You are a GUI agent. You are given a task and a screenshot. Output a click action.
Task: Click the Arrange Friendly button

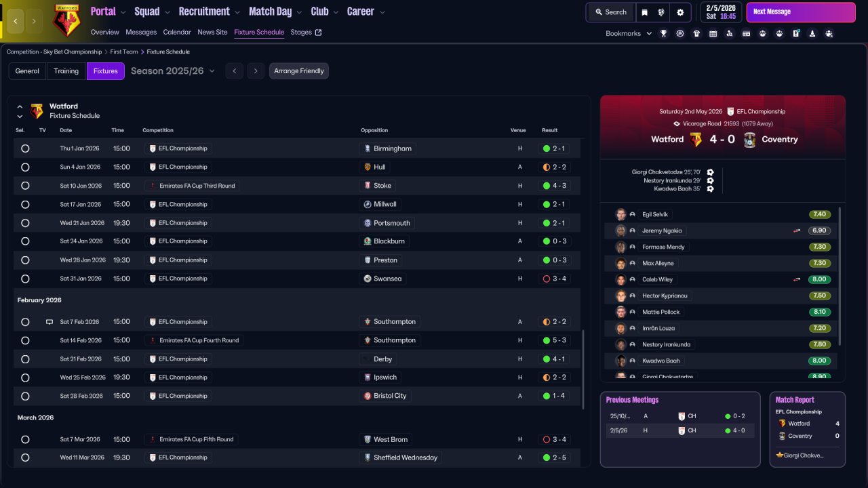[x=299, y=71]
